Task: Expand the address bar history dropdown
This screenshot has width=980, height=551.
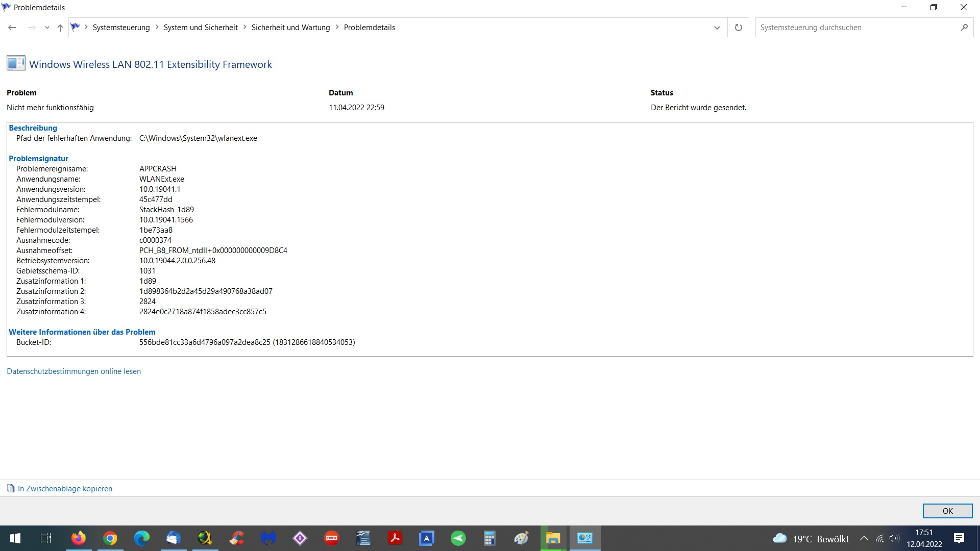Action: point(717,28)
